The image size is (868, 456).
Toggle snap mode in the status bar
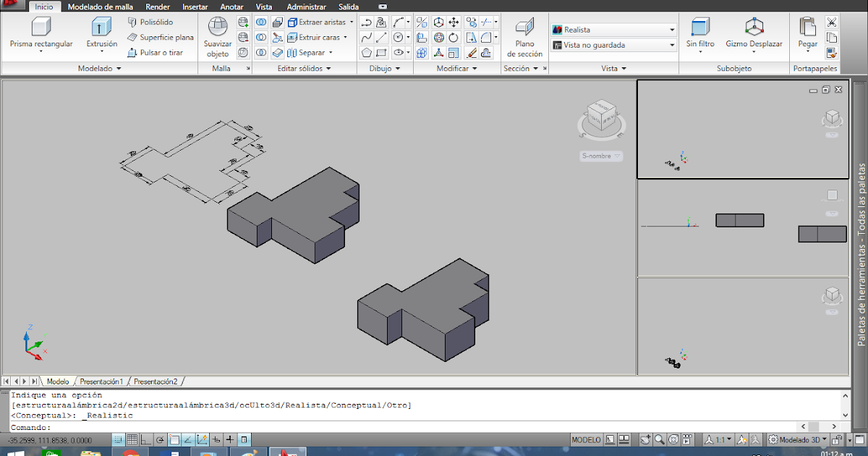pos(118,439)
